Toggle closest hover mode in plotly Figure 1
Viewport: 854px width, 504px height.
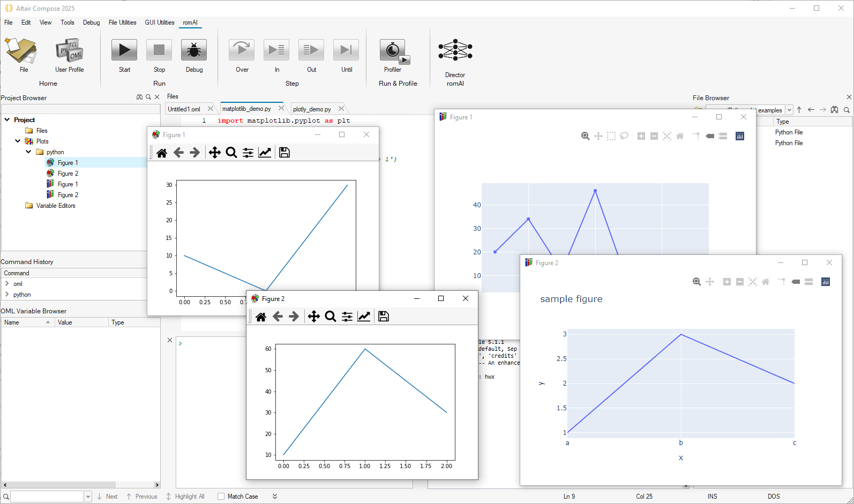point(710,136)
